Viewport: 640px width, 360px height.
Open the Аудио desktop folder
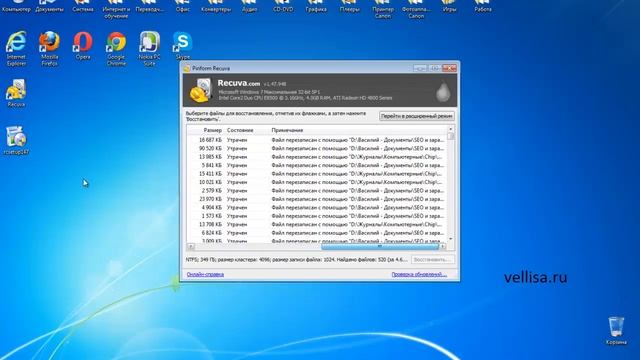pyautogui.click(x=249, y=6)
